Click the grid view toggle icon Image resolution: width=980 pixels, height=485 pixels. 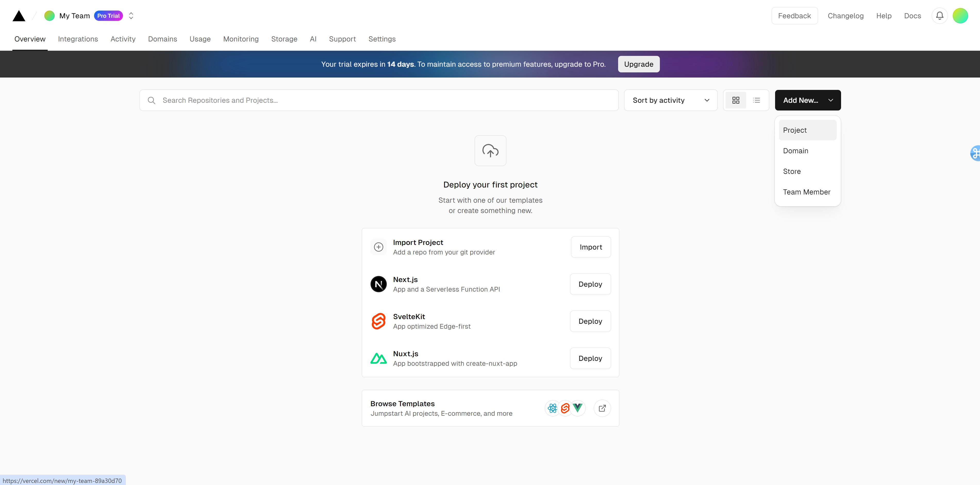(x=736, y=100)
